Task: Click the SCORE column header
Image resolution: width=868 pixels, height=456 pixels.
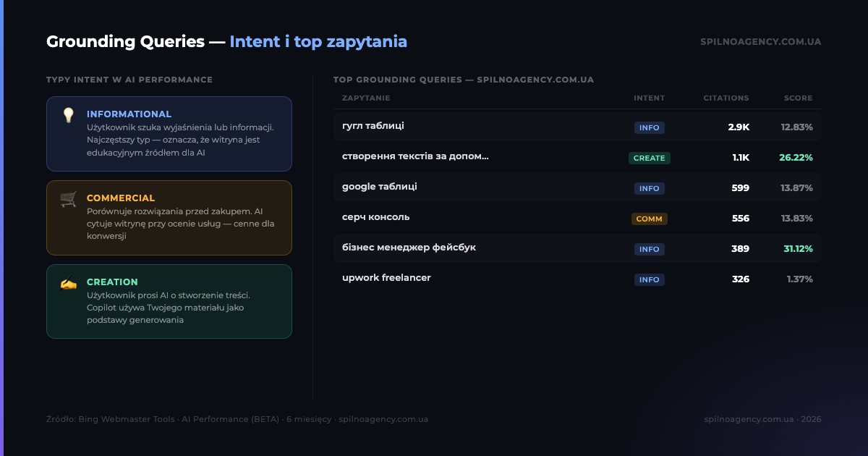Action: (799, 98)
